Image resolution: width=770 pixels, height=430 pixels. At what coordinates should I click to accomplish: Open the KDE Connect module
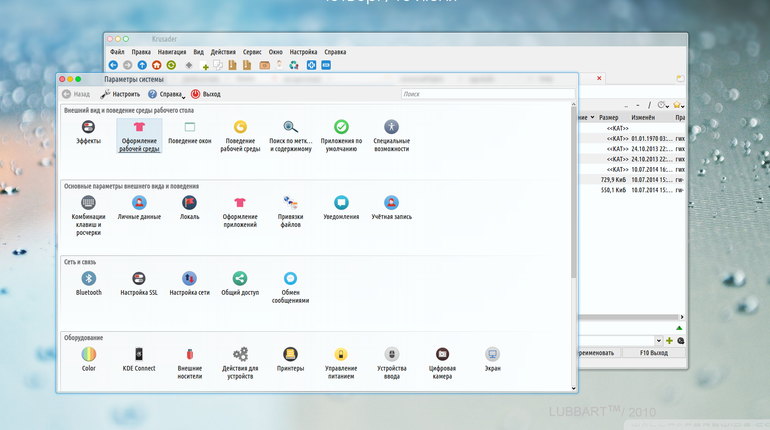point(139,359)
